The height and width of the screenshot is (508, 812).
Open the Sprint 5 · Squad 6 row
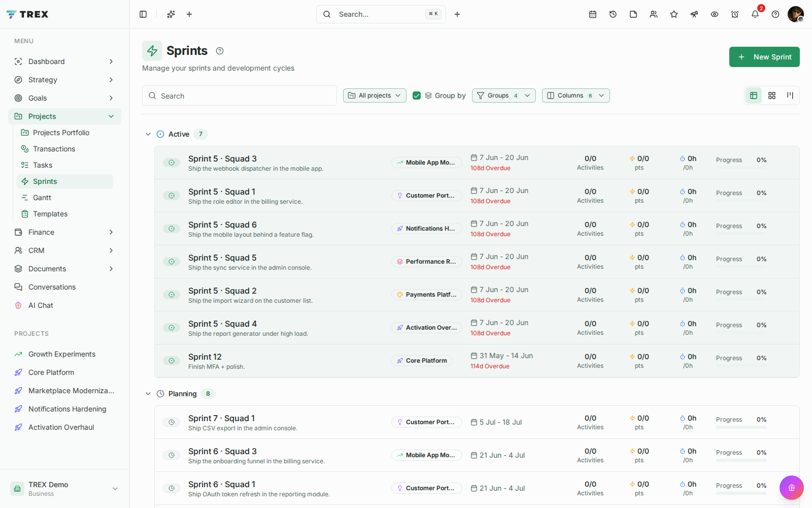477,229
